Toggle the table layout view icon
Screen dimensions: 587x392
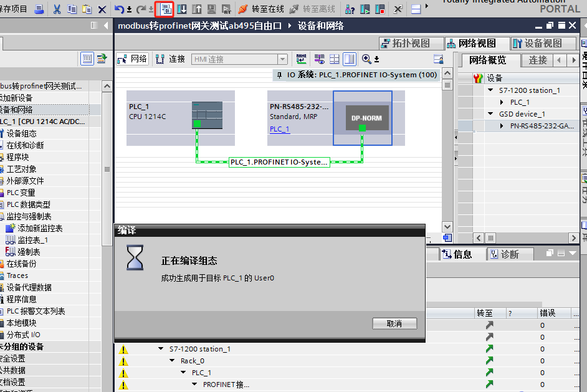click(x=350, y=59)
